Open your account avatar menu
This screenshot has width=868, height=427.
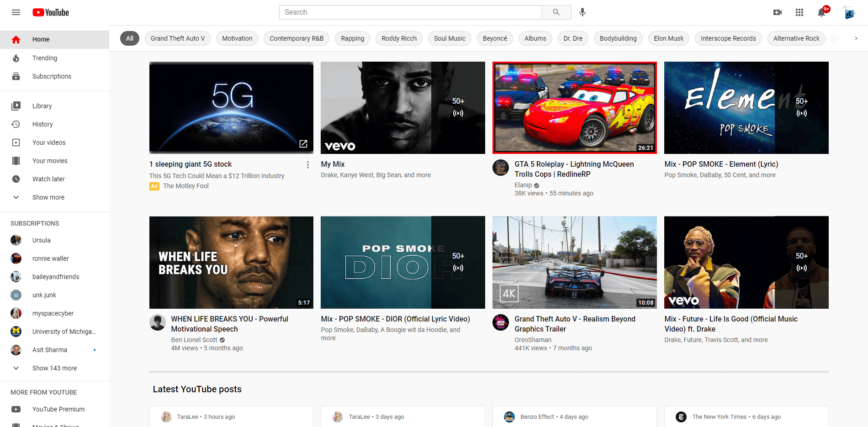848,12
